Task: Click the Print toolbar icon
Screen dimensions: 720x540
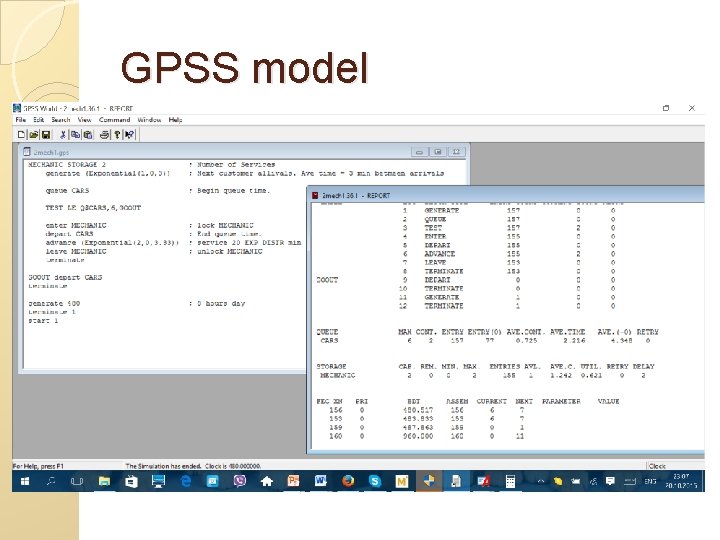Action: [105, 135]
